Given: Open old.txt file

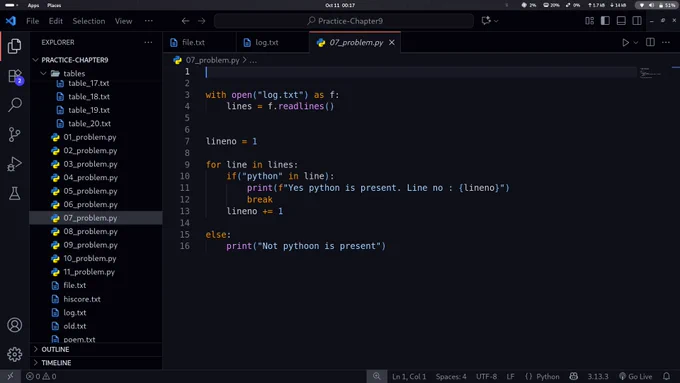Looking at the screenshot, I should click(x=75, y=326).
